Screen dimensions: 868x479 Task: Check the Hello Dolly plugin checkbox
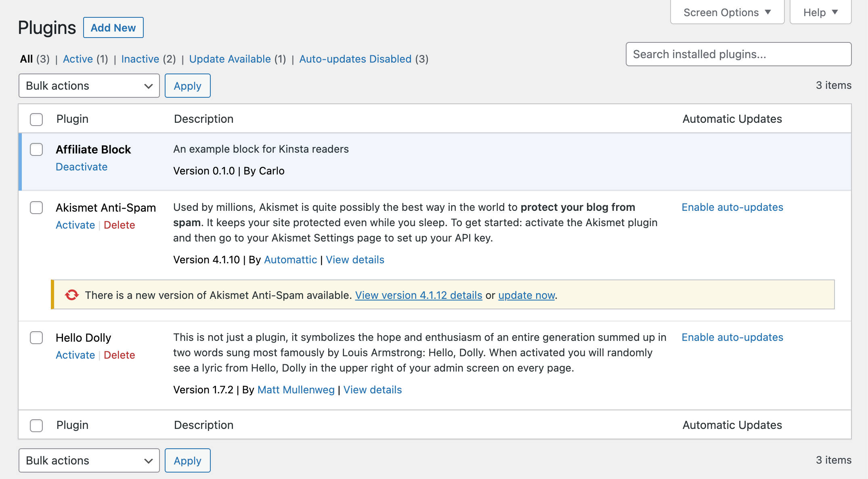[36, 338]
